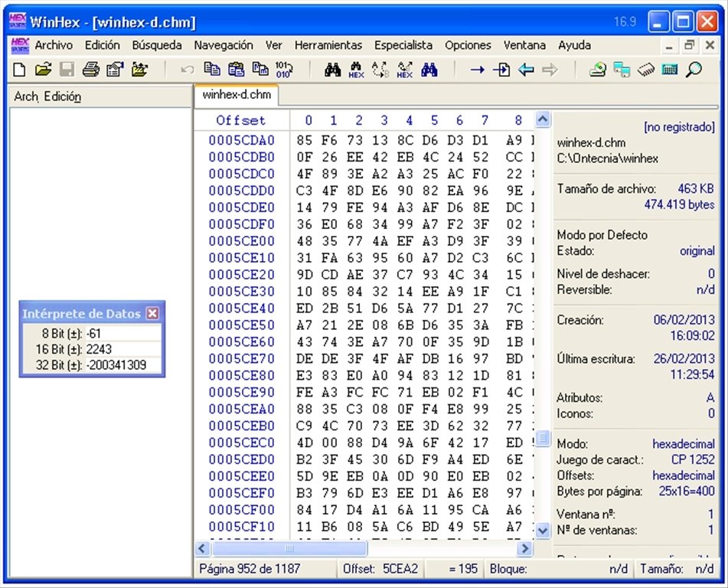Click the Print icon
Image resolution: width=728 pixels, height=588 pixels.
click(90, 70)
